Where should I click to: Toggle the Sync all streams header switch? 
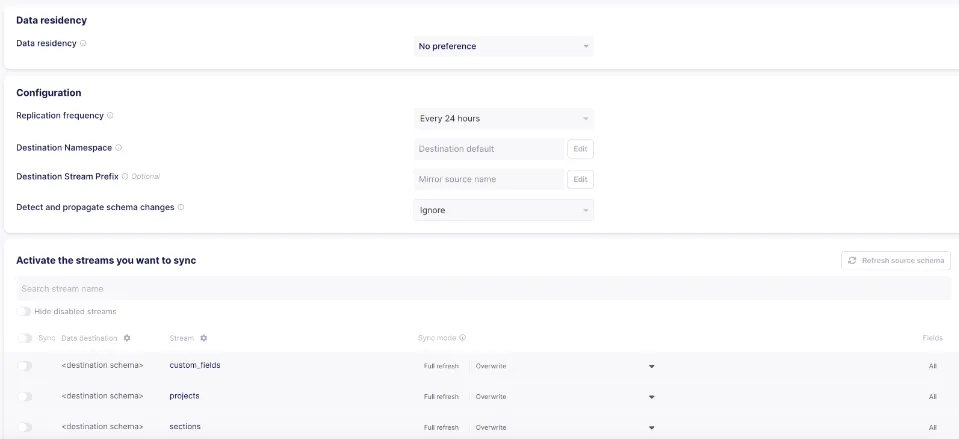pos(24,338)
